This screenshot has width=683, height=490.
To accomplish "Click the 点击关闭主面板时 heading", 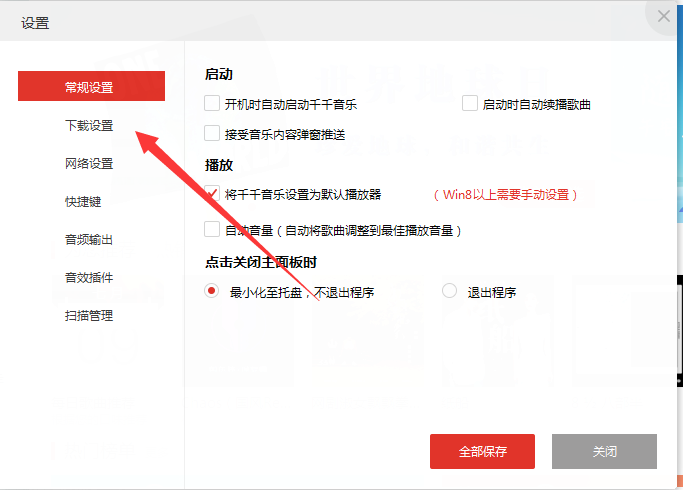I will (261, 262).
